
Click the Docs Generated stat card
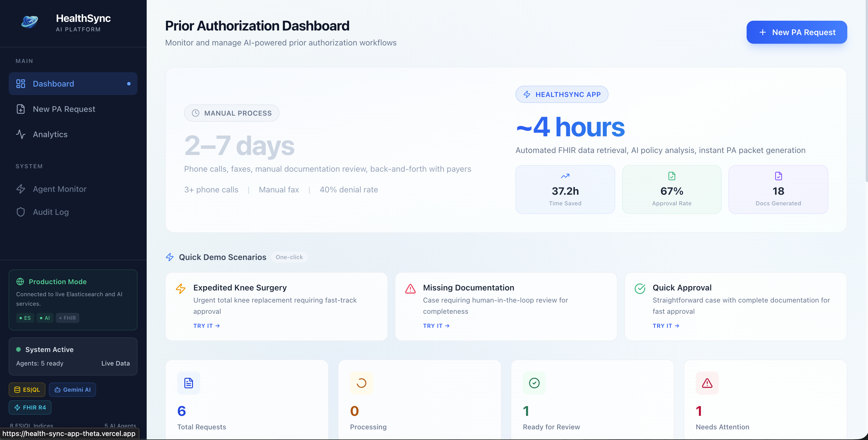click(x=778, y=189)
